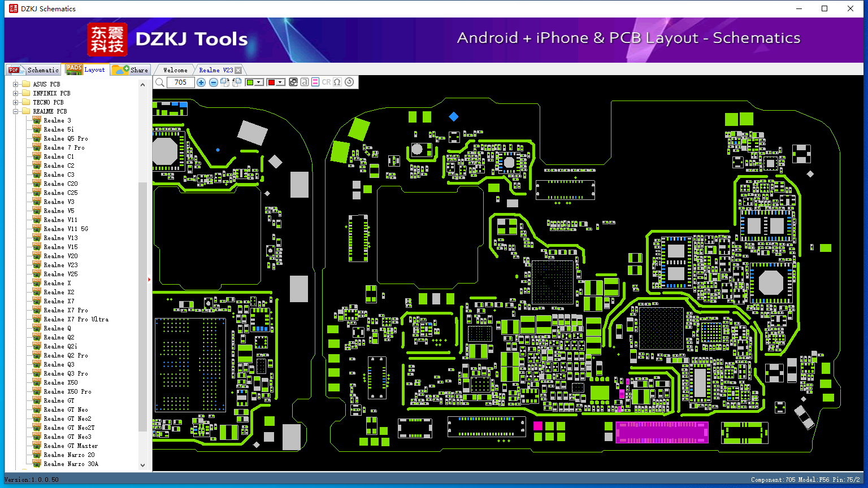
Task: Expand the INFINIX PCB folder
Action: click(x=16, y=93)
